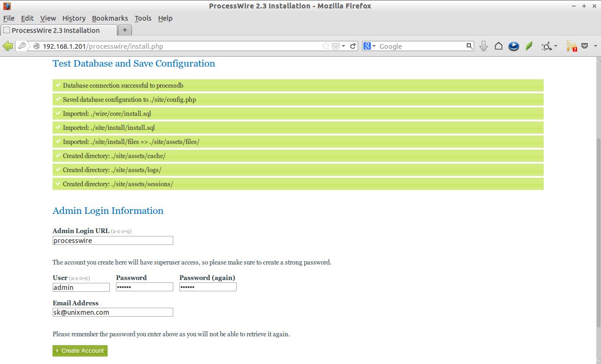This screenshot has width=601, height=364.
Task: Open the Edit menu
Action: tap(27, 18)
